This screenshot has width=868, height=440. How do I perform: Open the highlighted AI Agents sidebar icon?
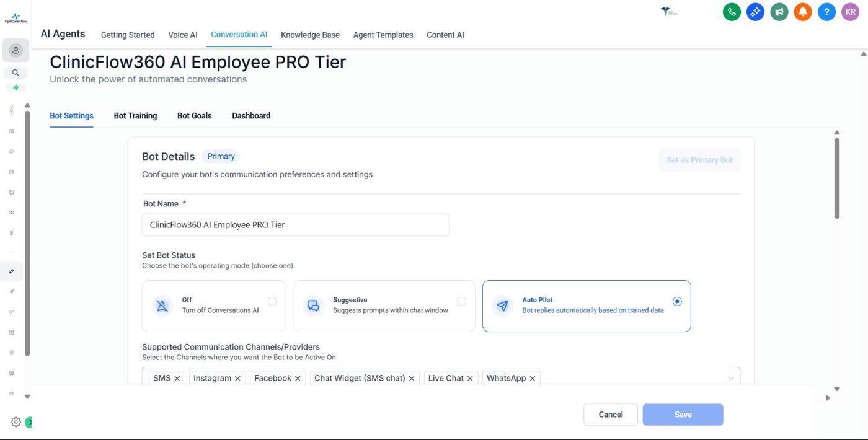tap(12, 271)
